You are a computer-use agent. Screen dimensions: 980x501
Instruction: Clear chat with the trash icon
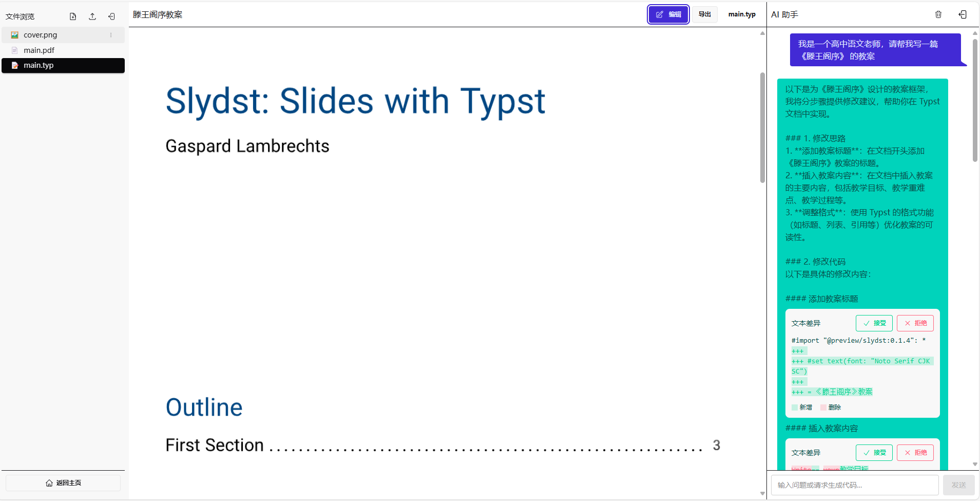(938, 14)
